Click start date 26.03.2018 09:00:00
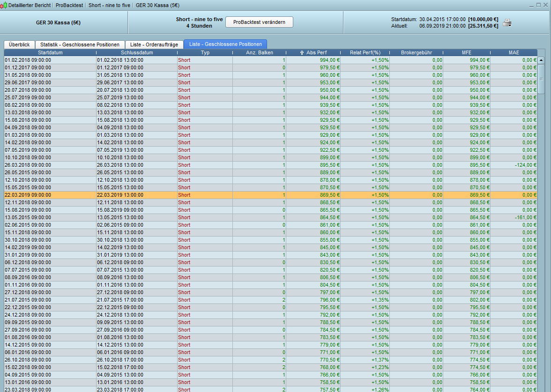 pyautogui.click(x=28, y=165)
